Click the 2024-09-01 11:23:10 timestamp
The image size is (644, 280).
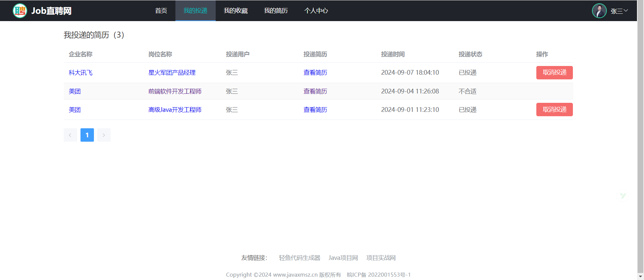click(x=410, y=110)
